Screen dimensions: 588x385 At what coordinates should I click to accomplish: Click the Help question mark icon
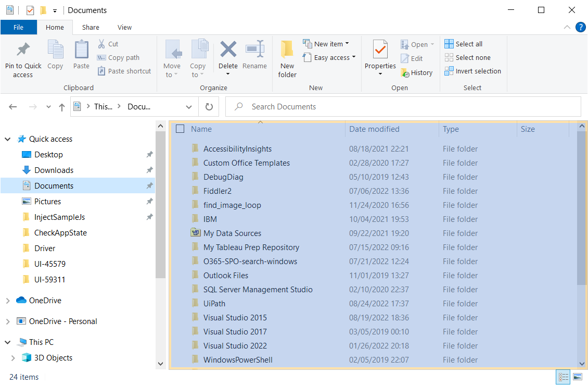pyautogui.click(x=581, y=27)
